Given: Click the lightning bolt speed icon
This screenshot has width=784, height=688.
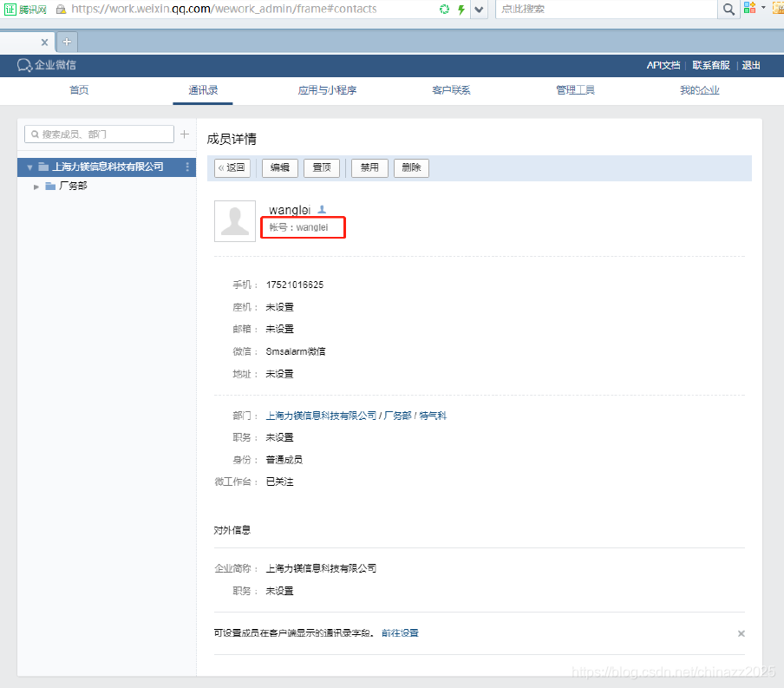Looking at the screenshot, I should point(461,9).
